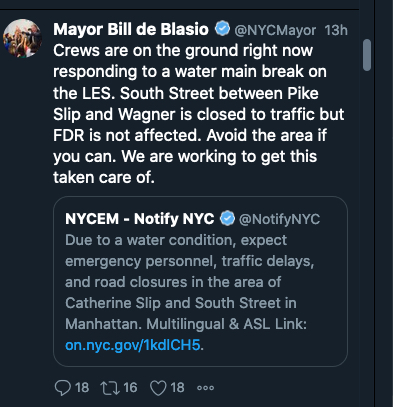The height and width of the screenshot is (407, 393).
Task: Click the retweet count of 16
Action: coord(130,388)
